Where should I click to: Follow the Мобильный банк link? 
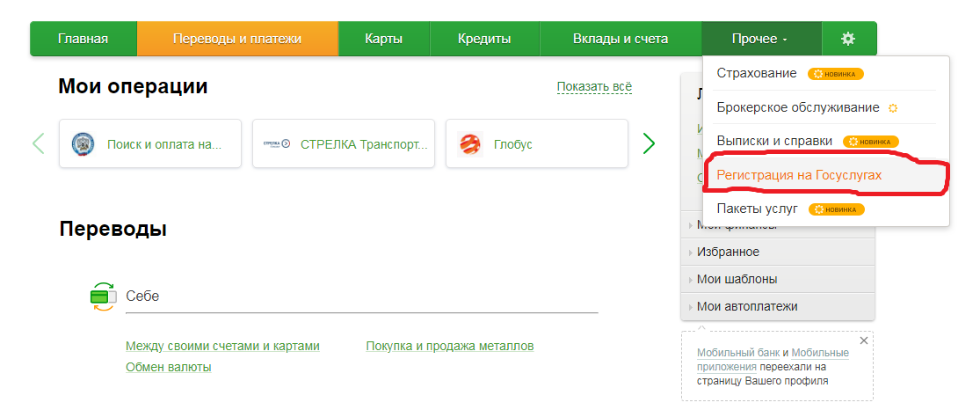point(738,353)
